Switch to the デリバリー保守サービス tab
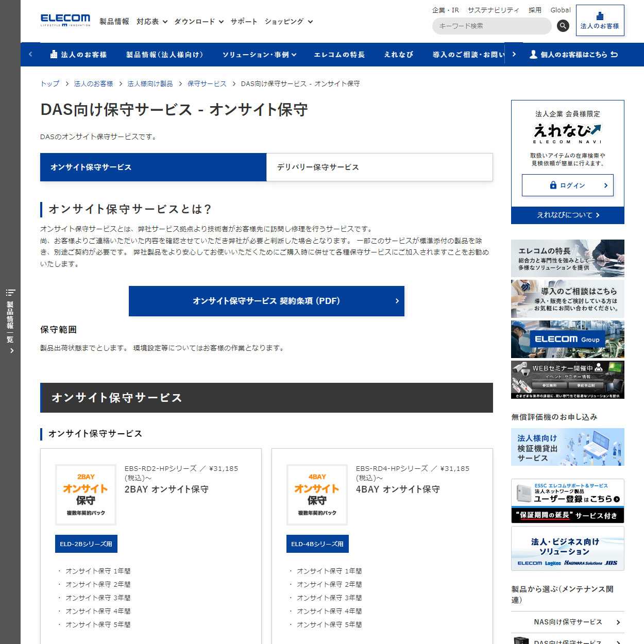Screen dimensions: 644x644 click(379, 167)
